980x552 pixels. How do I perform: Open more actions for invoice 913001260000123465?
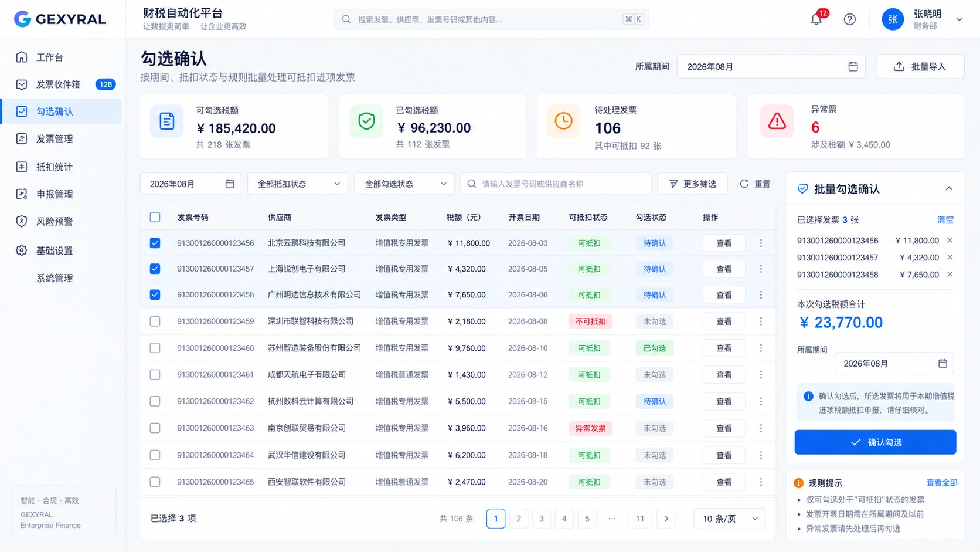(761, 482)
